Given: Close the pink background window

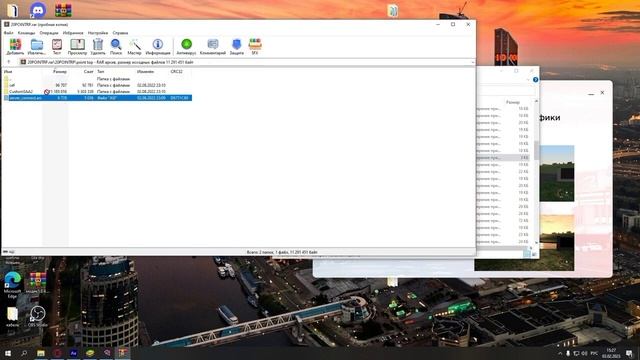Looking at the screenshot, I should tap(602, 93).
